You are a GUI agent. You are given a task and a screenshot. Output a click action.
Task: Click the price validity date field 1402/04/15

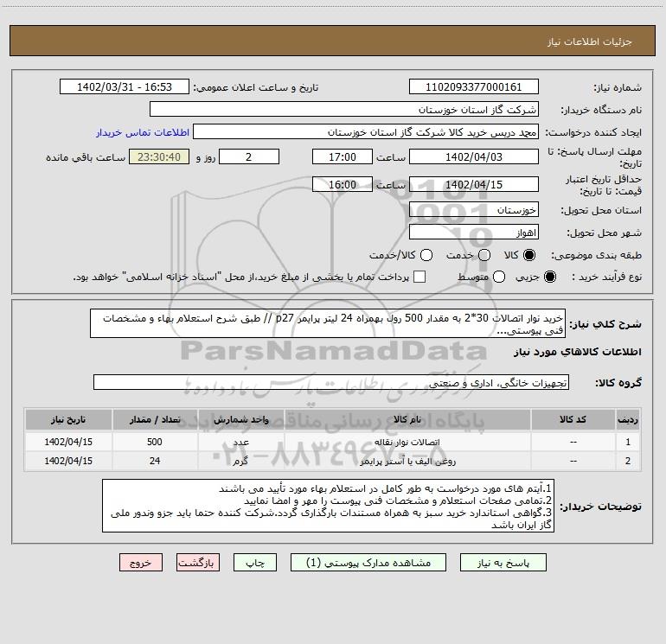pyautogui.click(x=474, y=184)
